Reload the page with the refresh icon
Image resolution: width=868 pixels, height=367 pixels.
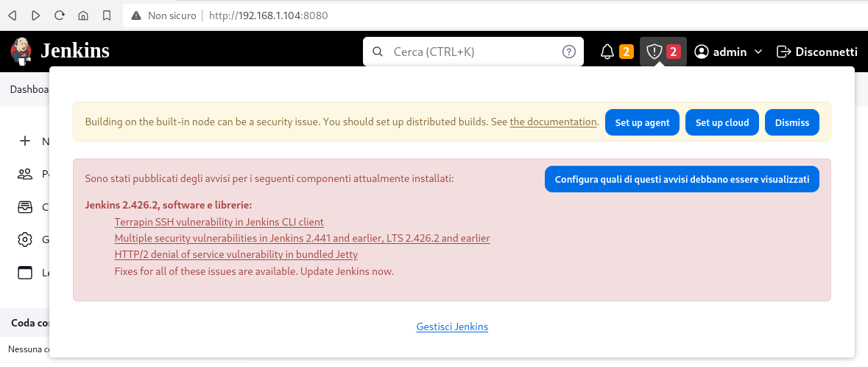coord(59,15)
